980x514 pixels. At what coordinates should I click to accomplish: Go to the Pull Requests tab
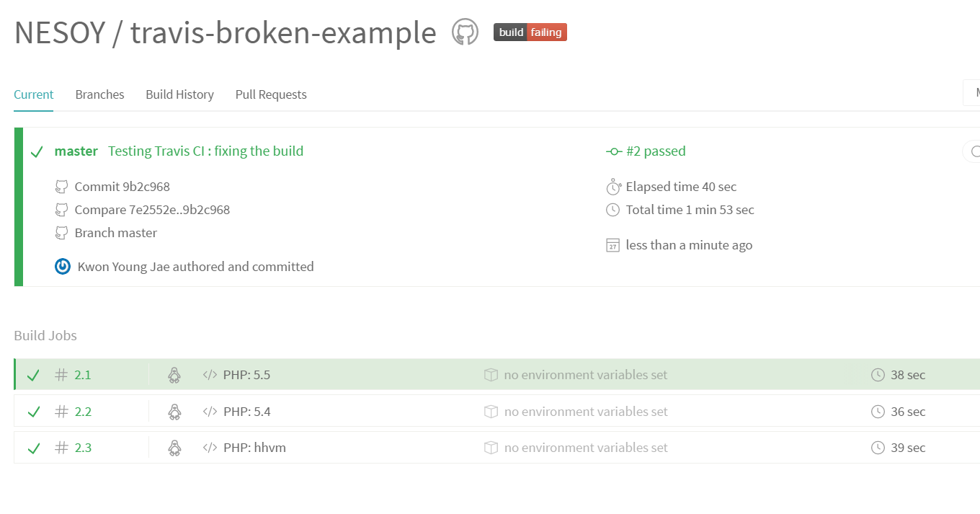(x=271, y=94)
